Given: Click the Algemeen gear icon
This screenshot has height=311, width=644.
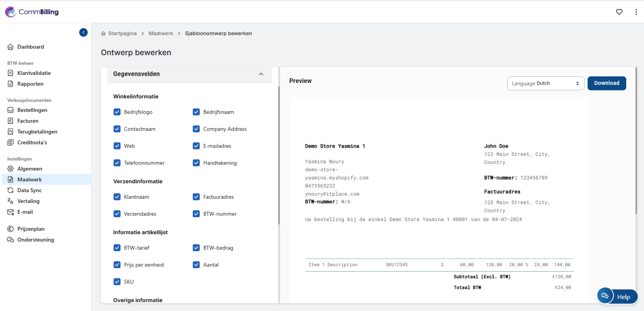Looking at the screenshot, I should [10, 169].
